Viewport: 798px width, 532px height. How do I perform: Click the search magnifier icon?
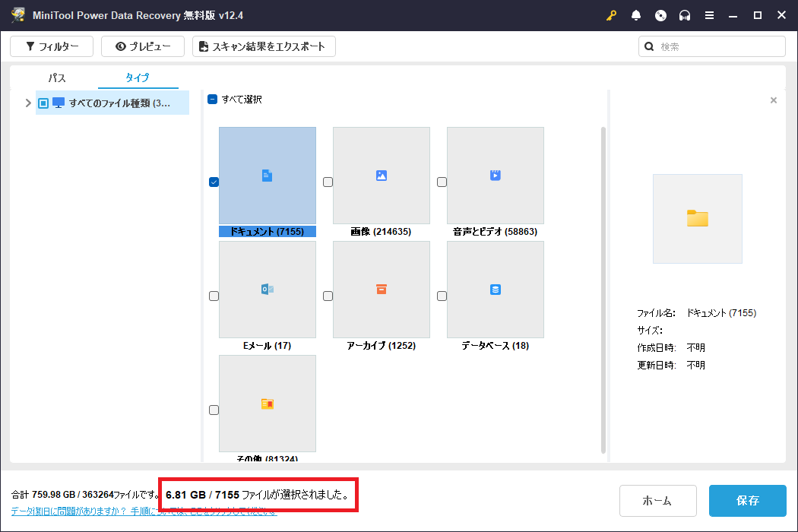click(649, 46)
